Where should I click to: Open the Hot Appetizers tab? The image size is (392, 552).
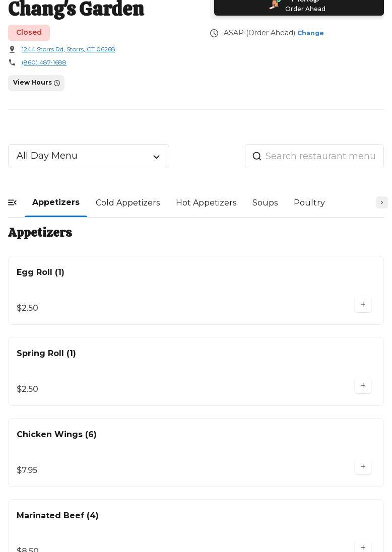pyautogui.click(x=206, y=202)
